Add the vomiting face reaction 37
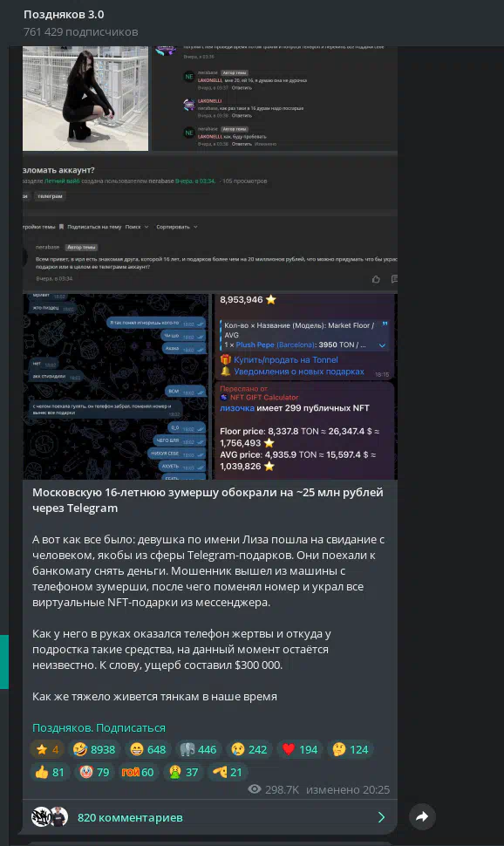The height and width of the screenshot is (846, 504). point(184,772)
